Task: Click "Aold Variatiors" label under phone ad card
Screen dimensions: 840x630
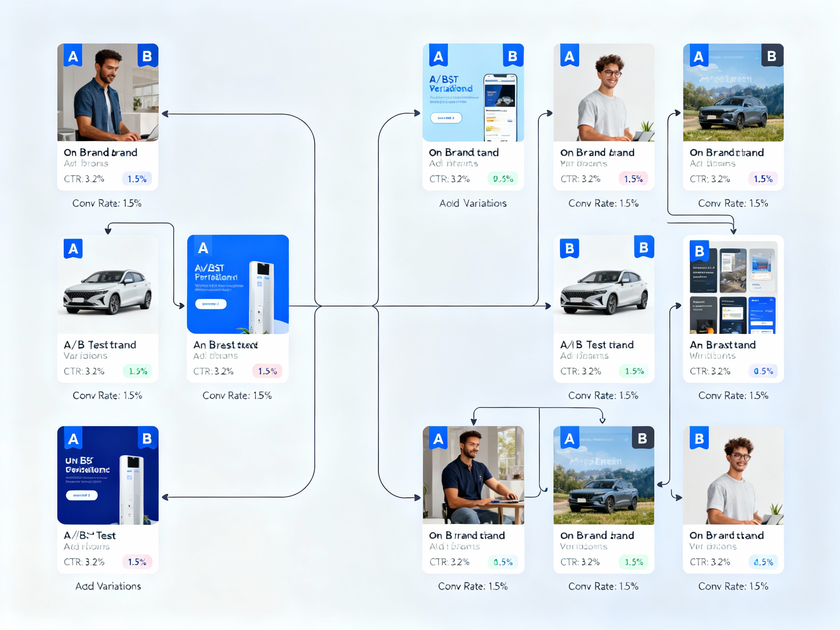Action: [x=473, y=203]
